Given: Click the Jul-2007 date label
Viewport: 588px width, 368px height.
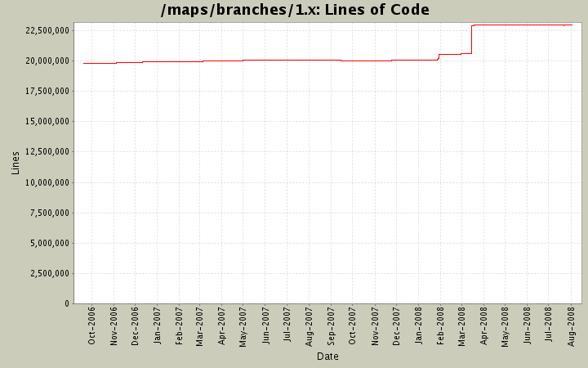Looking at the screenshot, I should point(287,324).
